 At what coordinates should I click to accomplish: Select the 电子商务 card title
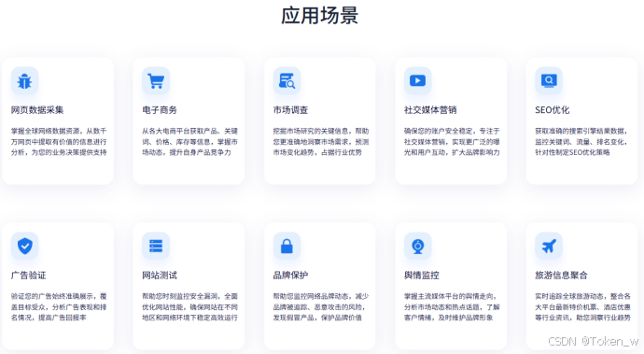pyautogui.click(x=160, y=110)
